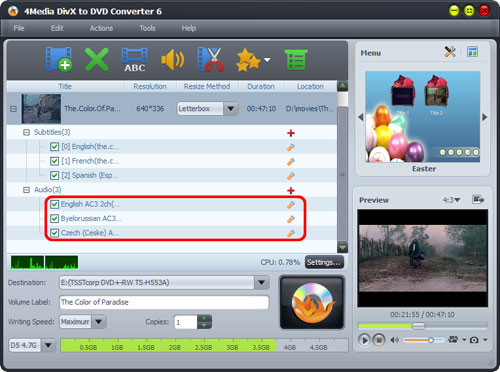Viewport: 500px width, 372px height.
Task: Click the Copies number field
Action: point(186,322)
